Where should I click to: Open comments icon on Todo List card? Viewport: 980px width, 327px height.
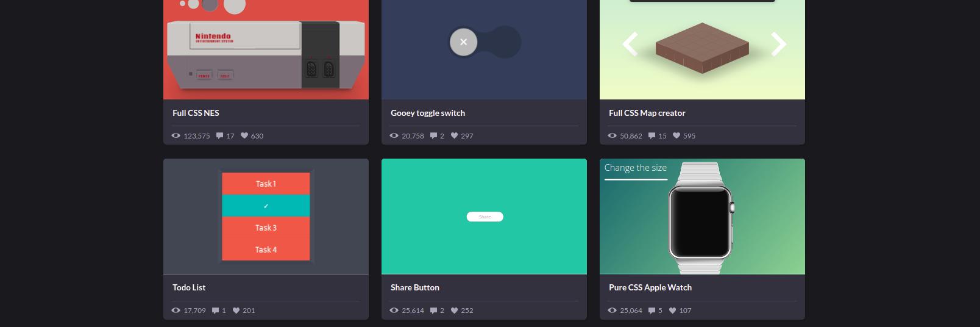pos(215,310)
